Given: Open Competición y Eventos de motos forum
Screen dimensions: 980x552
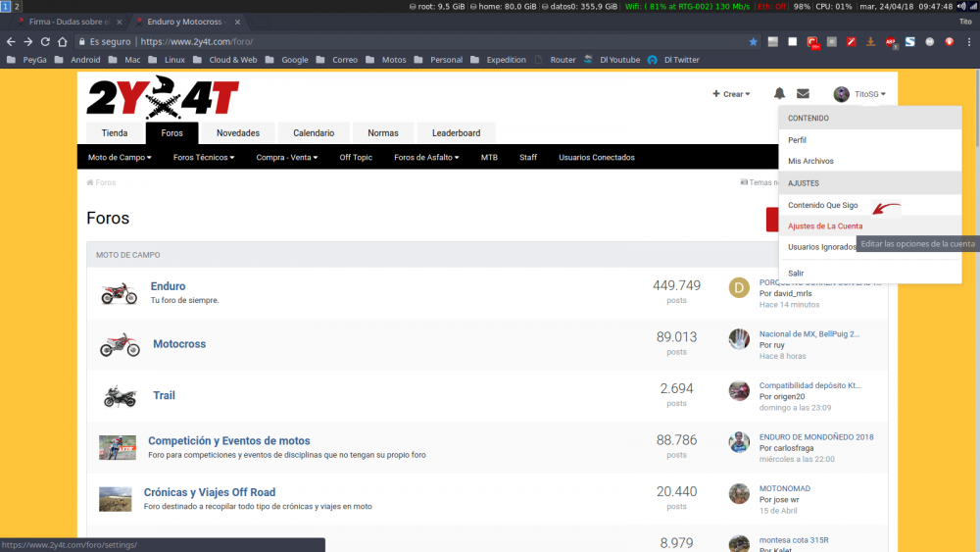Looking at the screenshot, I should 228,441.
